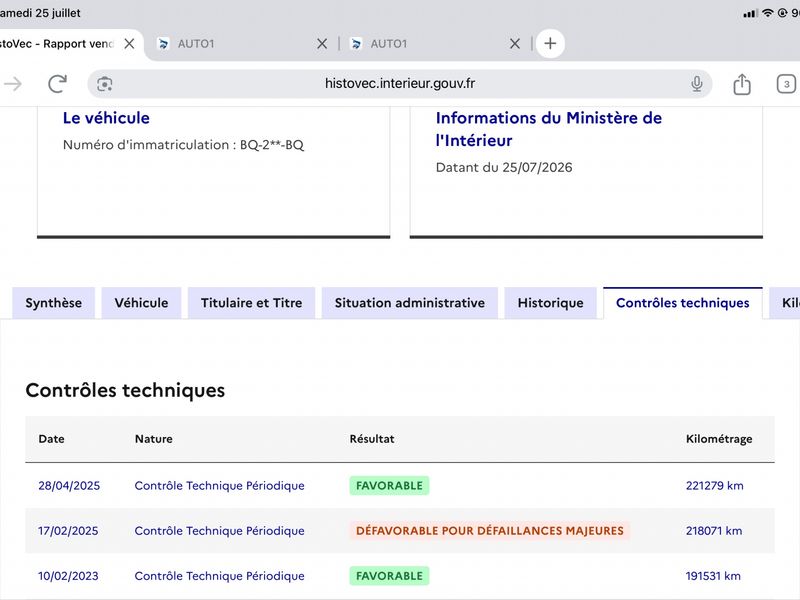Open the Synthèse tab
This screenshot has width=800, height=600.
[54, 303]
